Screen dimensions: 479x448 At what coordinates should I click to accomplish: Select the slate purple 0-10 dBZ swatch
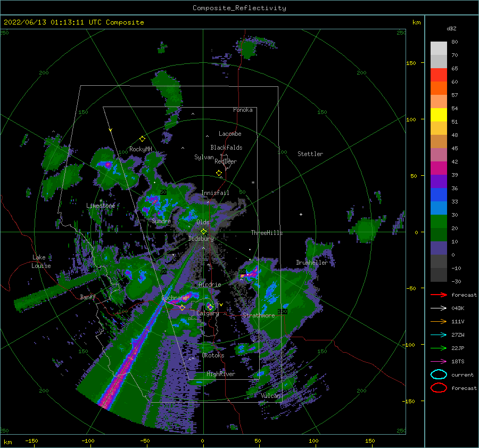coord(439,248)
